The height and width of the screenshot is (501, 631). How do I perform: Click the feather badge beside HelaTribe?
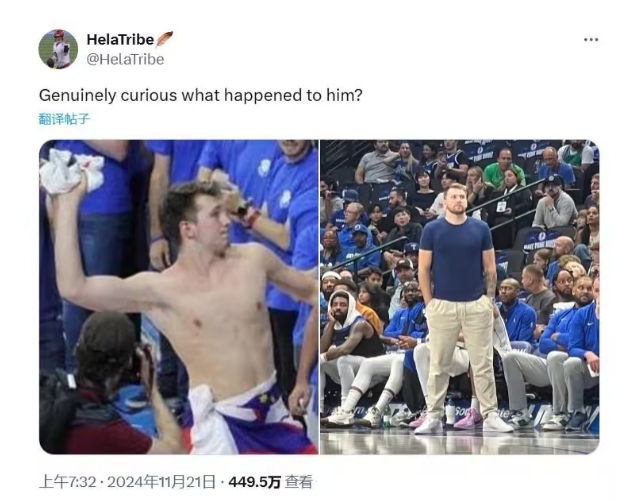pos(165,39)
